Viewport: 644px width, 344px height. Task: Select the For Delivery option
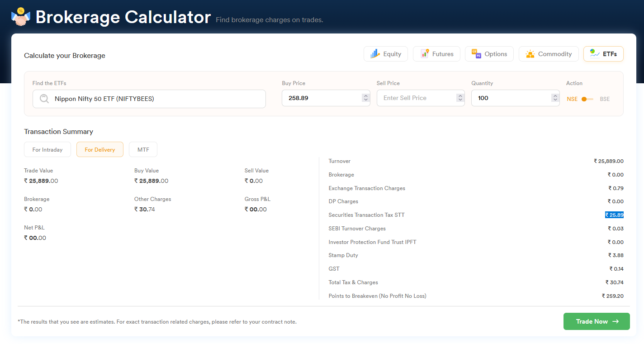(x=100, y=150)
